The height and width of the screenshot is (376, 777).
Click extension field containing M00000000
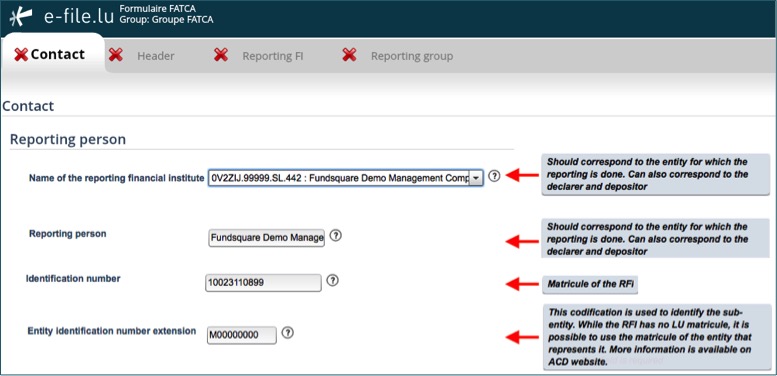tap(242, 335)
